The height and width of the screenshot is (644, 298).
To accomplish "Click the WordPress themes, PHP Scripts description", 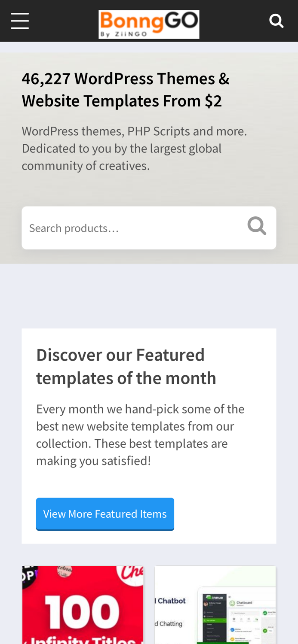I will pos(134,148).
